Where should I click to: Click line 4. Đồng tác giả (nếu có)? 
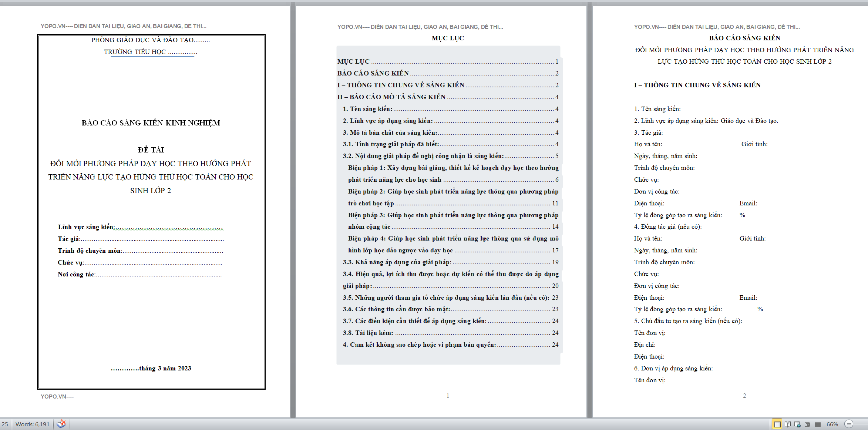[668, 226]
